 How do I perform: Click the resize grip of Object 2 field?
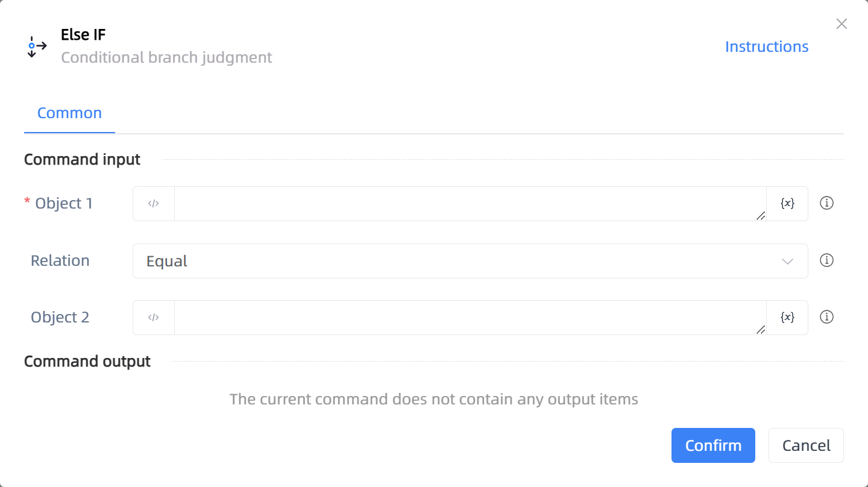coord(761,329)
